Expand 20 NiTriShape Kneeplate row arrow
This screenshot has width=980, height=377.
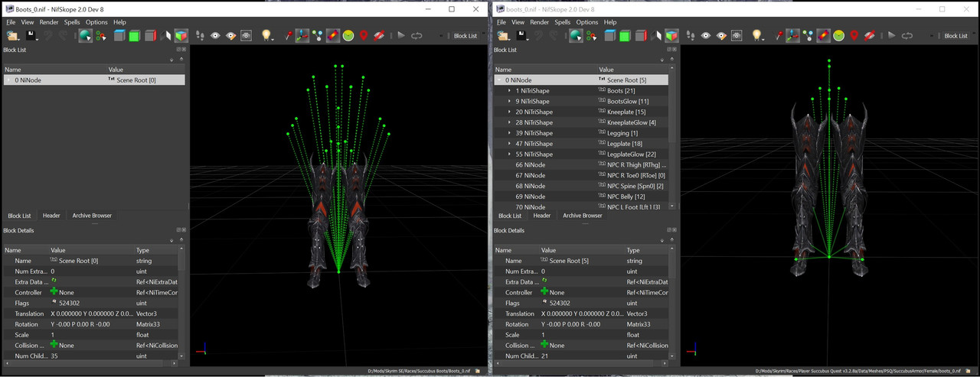pyautogui.click(x=509, y=112)
